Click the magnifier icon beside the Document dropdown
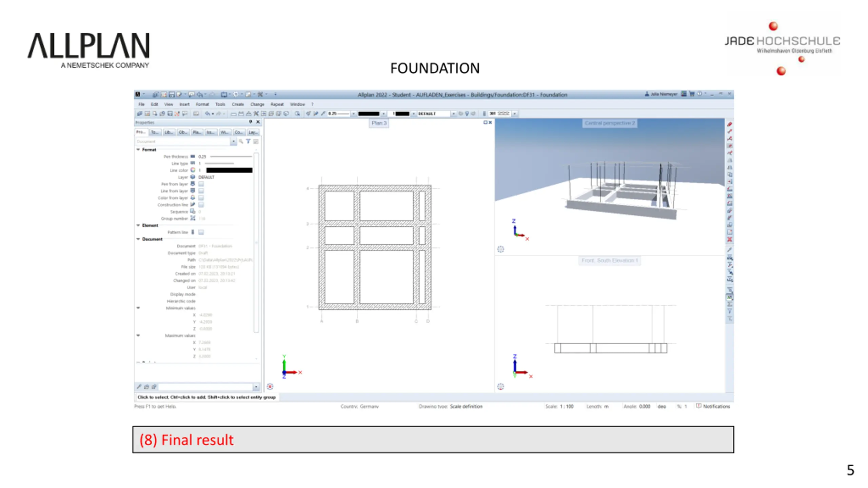The image size is (868, 488). click(x=241, y=141)
